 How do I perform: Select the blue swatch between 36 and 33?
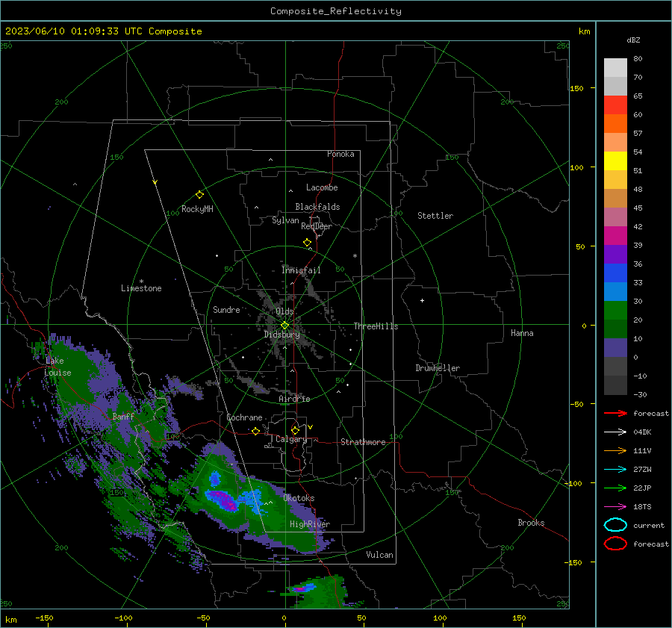point(615,273)
